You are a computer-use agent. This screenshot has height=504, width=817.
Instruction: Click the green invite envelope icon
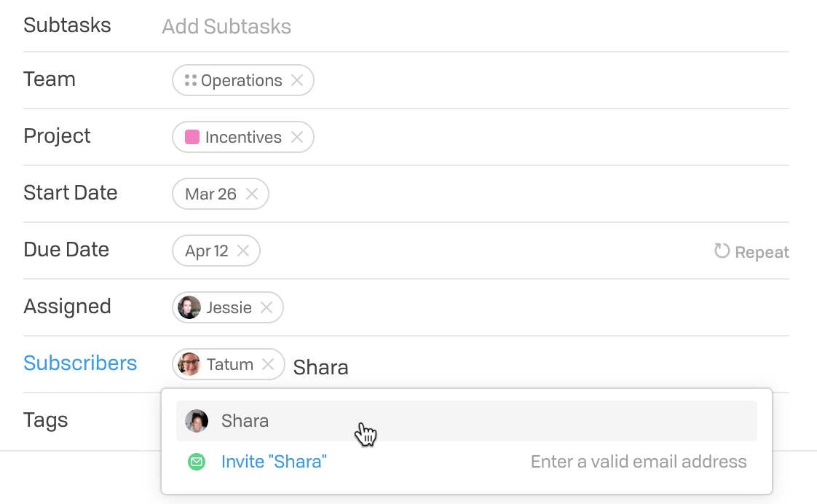[x=197, y=462]
